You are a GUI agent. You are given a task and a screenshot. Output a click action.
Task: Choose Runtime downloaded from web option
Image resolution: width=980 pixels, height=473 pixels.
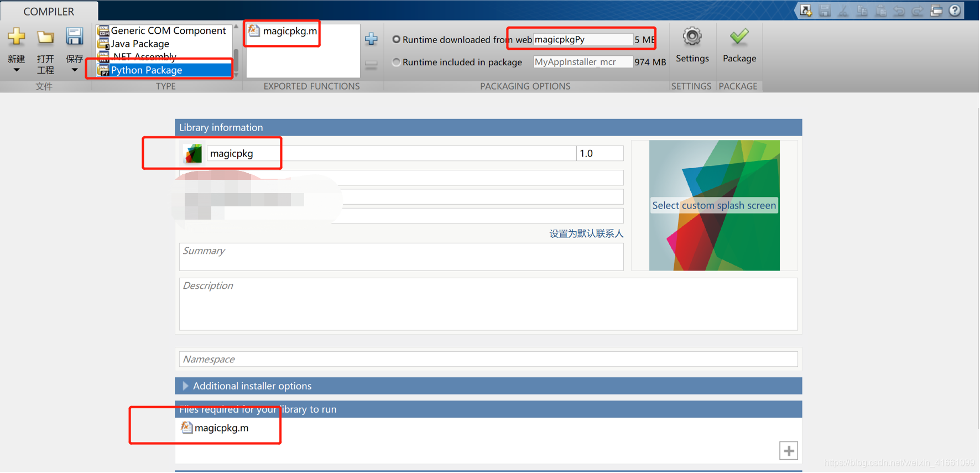[396, 39]
